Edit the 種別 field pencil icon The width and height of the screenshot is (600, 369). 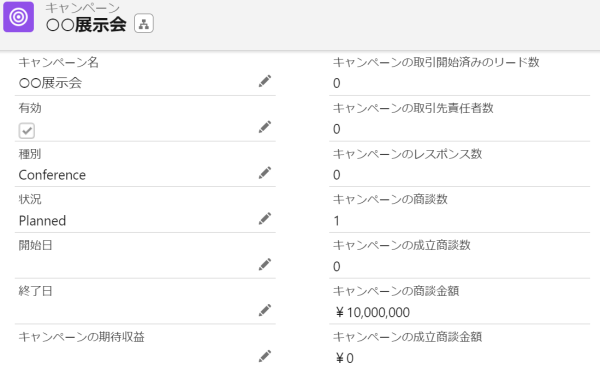(x=265, y=173)
